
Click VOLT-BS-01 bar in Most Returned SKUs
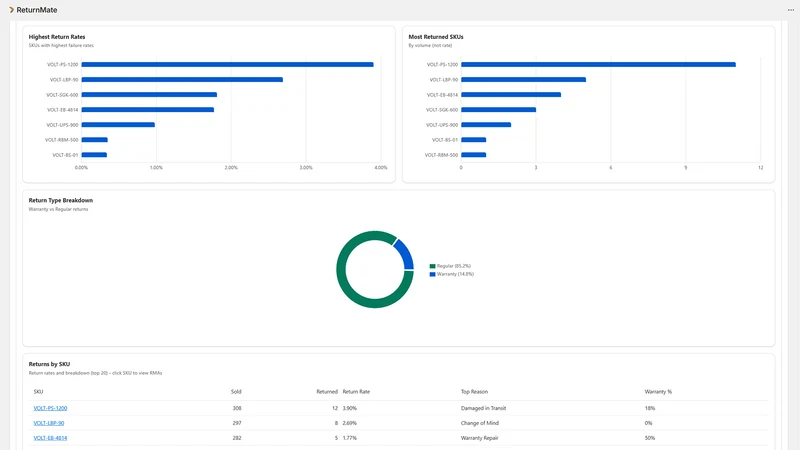pyautogui.click(x=473, y=140)
